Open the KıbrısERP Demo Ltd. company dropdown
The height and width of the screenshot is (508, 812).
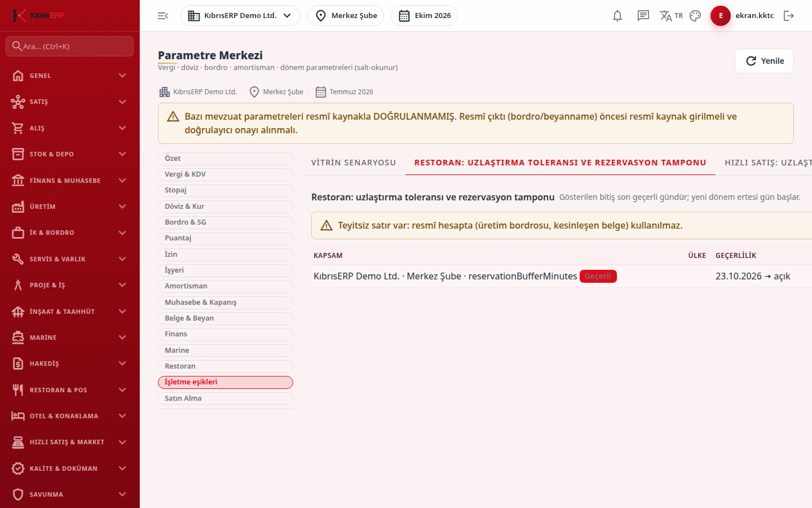coord(240,16)
